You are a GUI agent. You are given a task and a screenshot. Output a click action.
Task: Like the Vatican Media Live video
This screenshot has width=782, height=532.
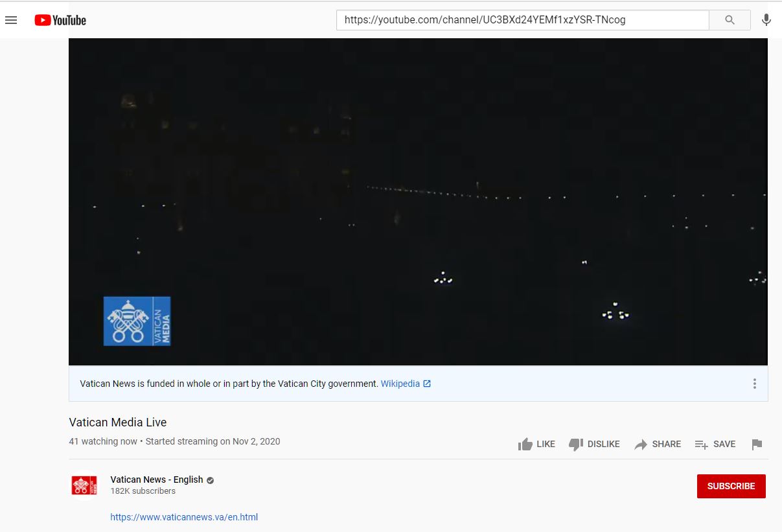[x=536, y=444]
